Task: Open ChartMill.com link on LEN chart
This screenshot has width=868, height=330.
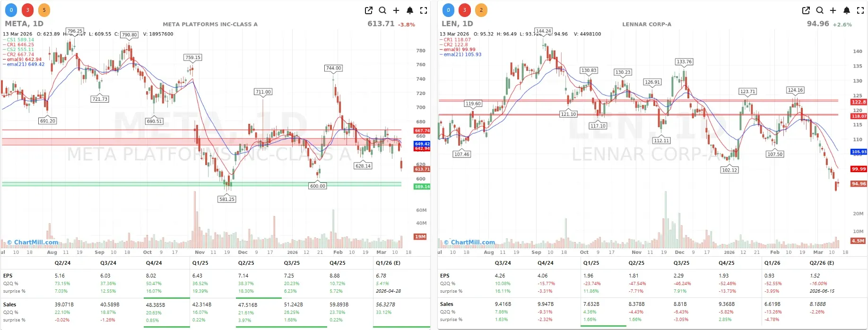Action: pyautogui.click(x=473, y=242)
